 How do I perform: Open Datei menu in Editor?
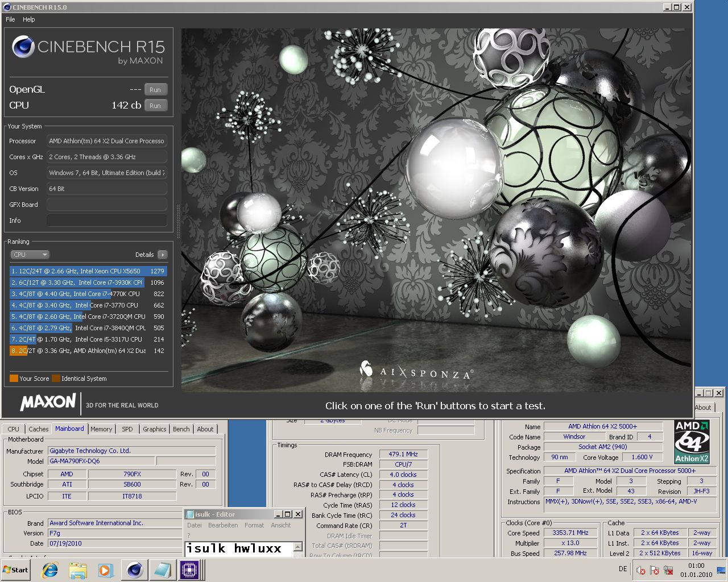pyautogui.click(x=195, y=525)
